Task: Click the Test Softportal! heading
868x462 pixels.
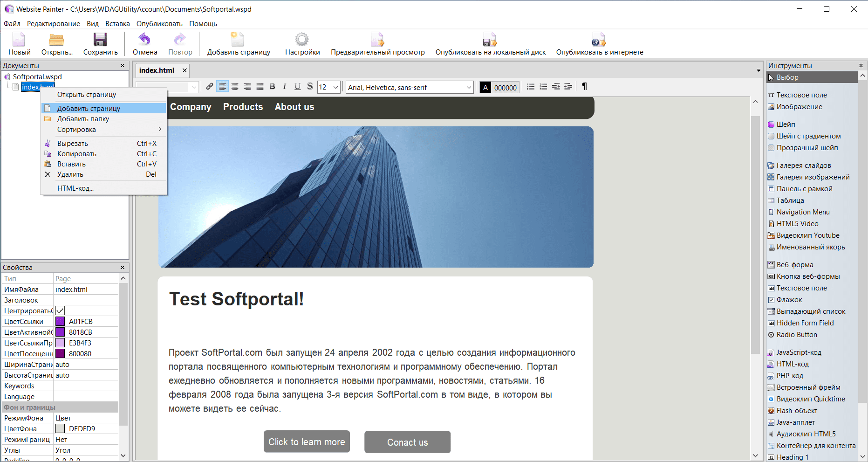Action: point(236,299)
